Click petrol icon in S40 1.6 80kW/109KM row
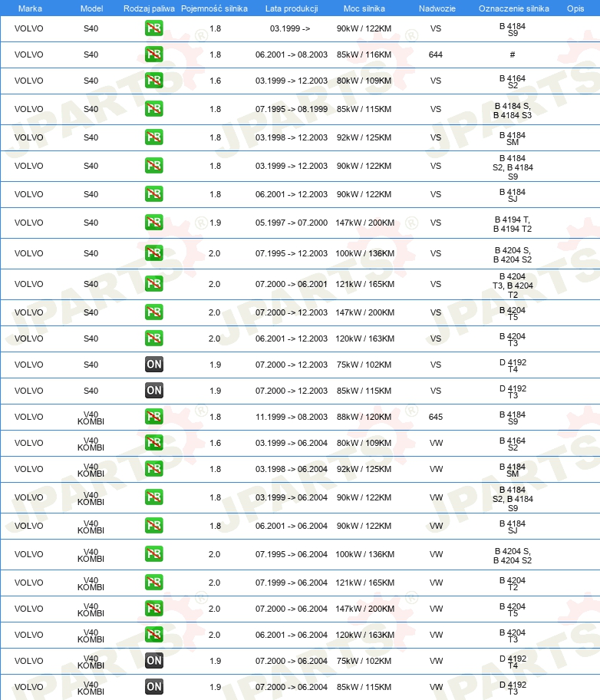 [x=154, y=81]
